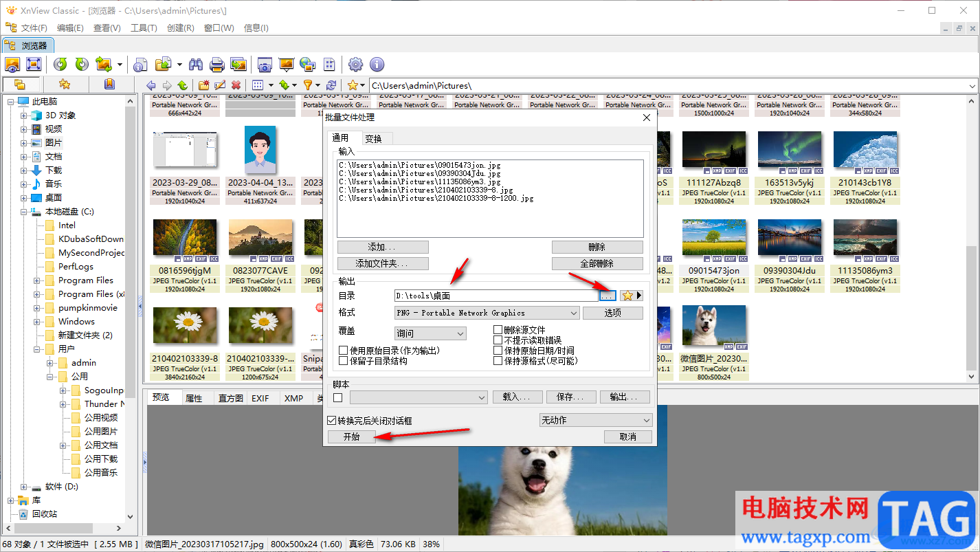Click the screen capture camera icon
This screenshot has height=552, width=980.
click(x=265, y=65)
